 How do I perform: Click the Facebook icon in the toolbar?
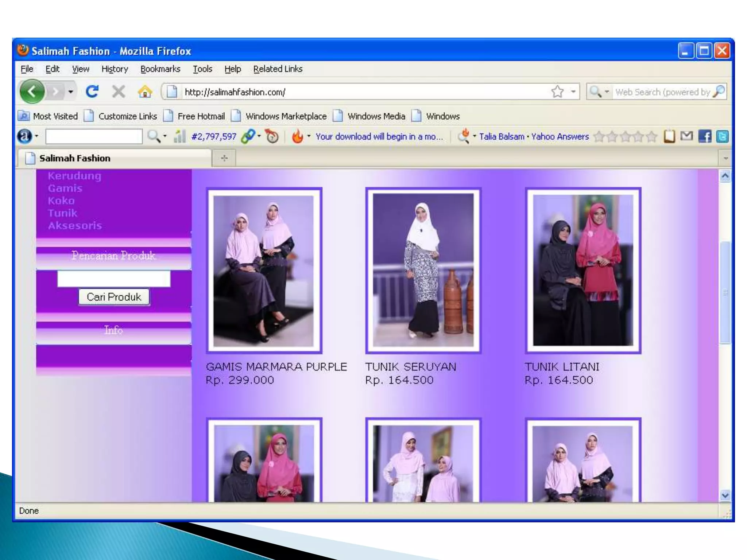[x=705, y=137]
